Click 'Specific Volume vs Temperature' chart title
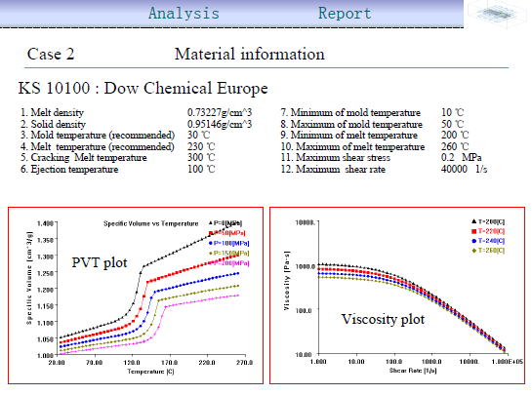 pos(151,223)
